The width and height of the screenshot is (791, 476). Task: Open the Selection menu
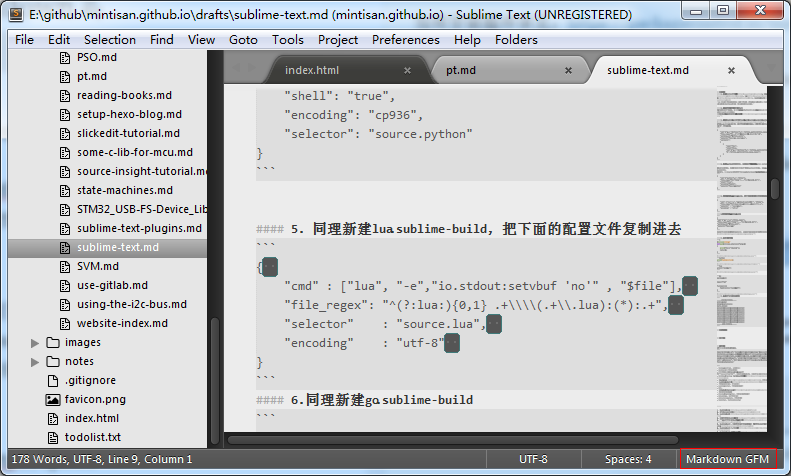109,40
